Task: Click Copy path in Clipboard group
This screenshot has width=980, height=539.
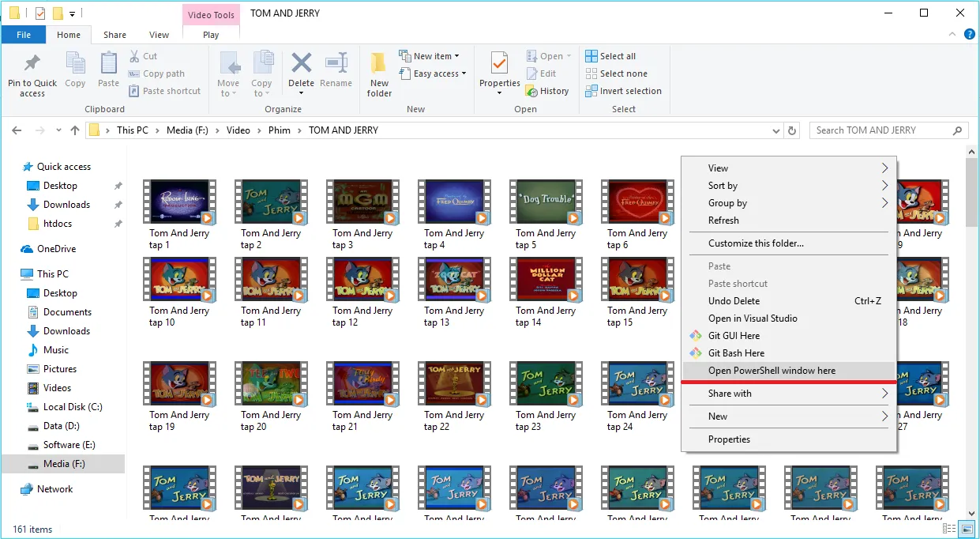Action: [156, 73]
